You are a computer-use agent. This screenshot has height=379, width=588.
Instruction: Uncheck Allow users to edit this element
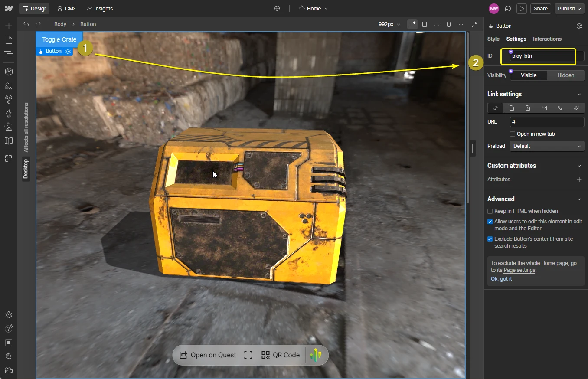pos(490,222)
